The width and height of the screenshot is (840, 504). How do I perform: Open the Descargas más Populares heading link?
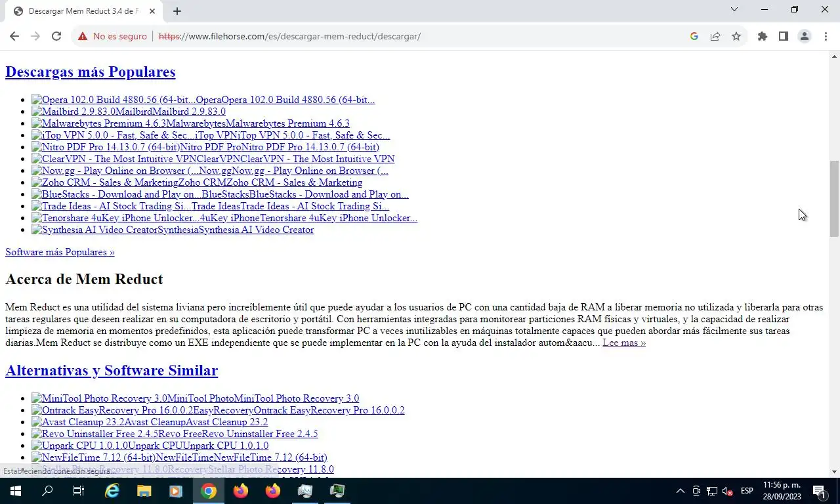coord(90,72)
